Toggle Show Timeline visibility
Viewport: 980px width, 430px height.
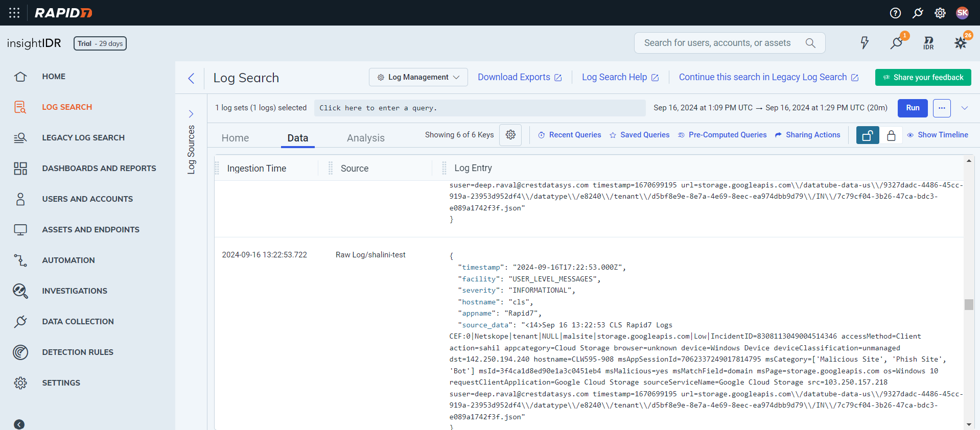click(938, 135)
